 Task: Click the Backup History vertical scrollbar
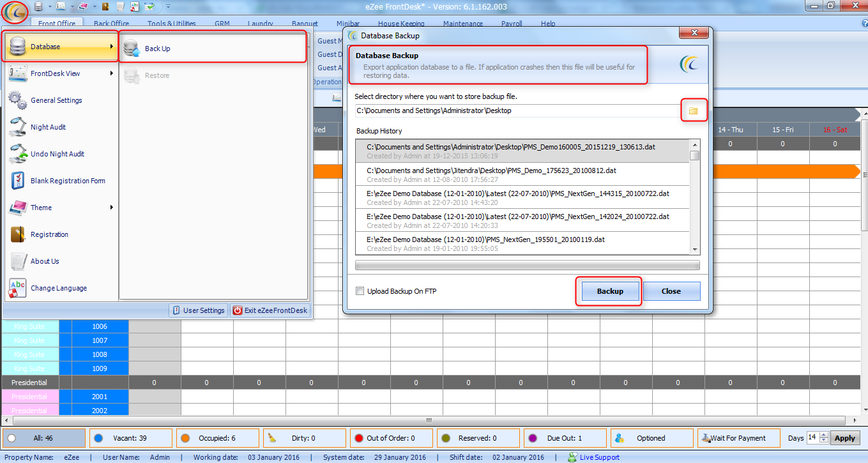(x=695, y=197)
